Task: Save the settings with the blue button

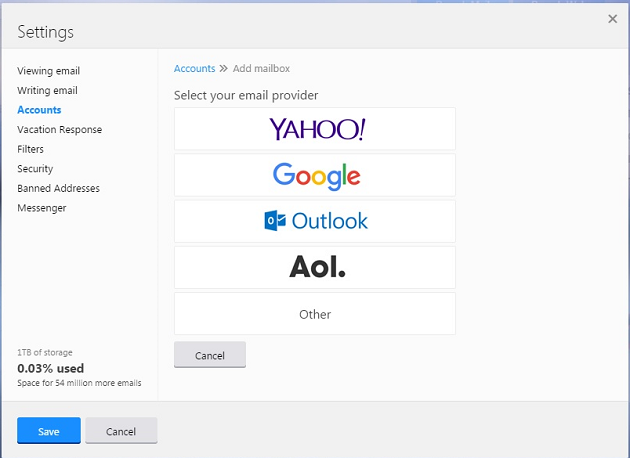Action: (49, 431)
